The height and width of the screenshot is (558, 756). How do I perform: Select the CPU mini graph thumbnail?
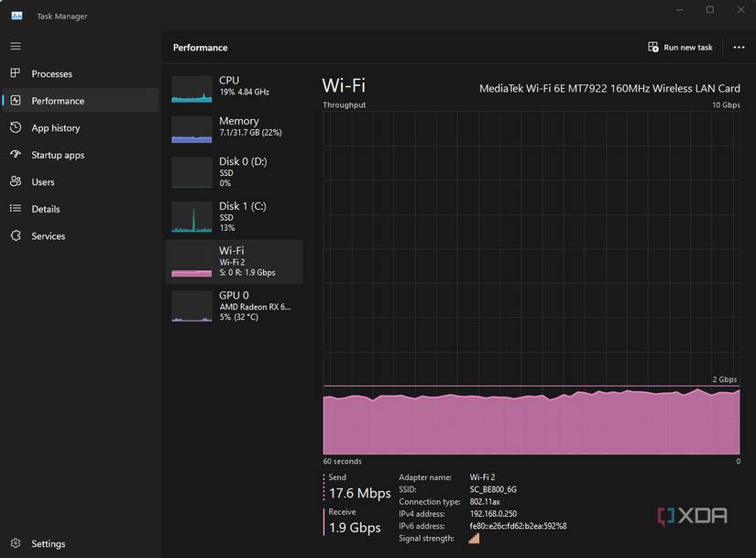tap(192, 89)
